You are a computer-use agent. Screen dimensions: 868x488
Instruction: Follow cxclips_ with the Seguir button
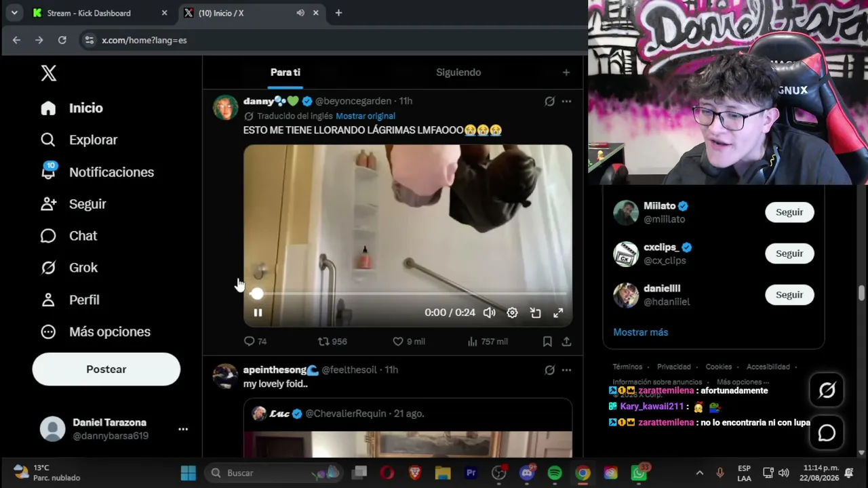tap(789, 253)
